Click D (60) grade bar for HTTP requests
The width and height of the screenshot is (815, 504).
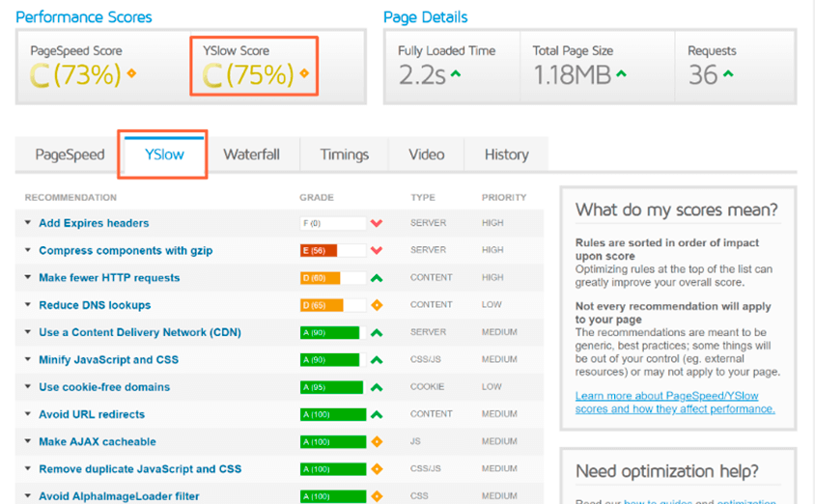[x=332, y=278]
